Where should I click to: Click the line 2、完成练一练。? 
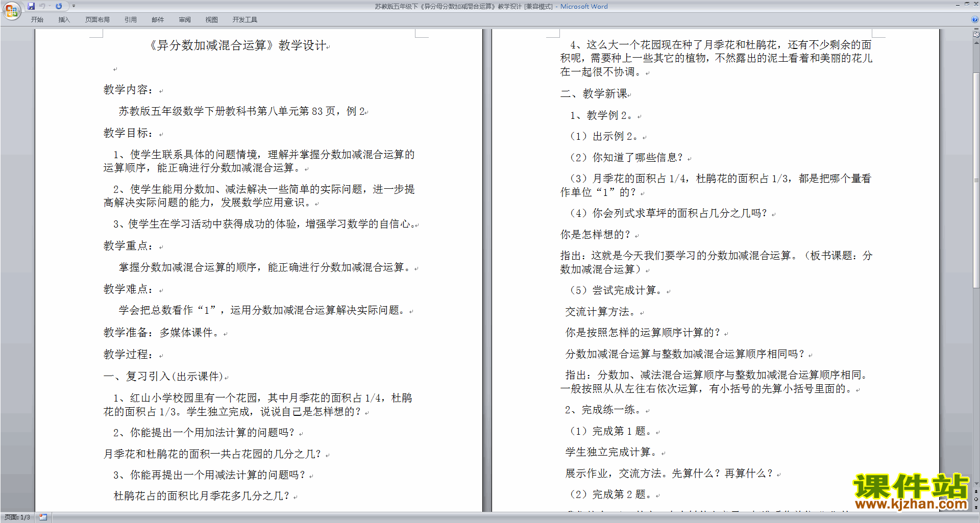604,410
